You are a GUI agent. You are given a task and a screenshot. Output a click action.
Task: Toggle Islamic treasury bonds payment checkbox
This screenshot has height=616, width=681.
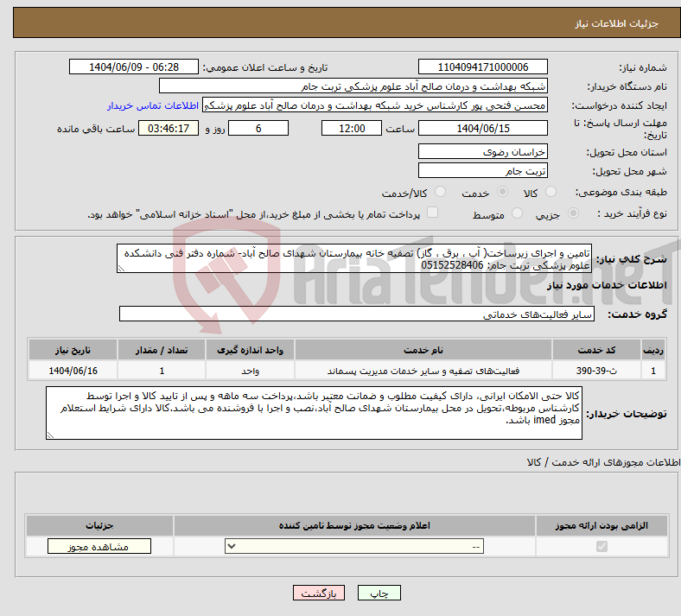pyautogui.click(x=432, y=213)
